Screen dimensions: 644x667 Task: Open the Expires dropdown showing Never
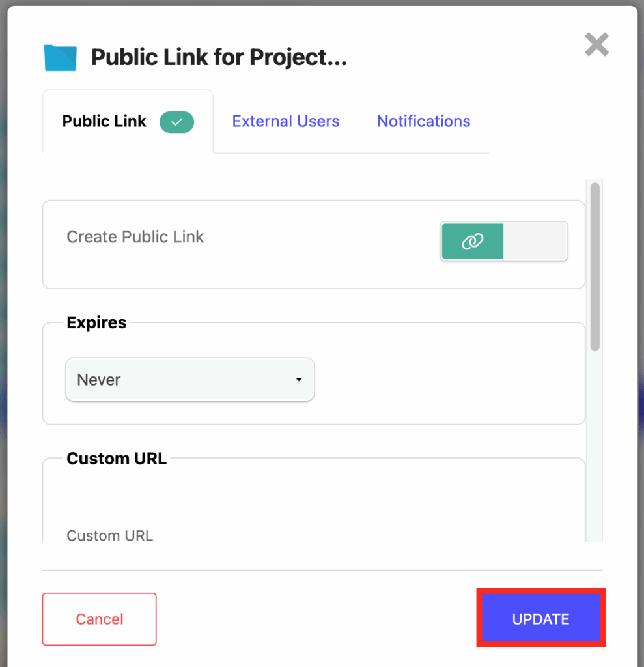[189, 379]
